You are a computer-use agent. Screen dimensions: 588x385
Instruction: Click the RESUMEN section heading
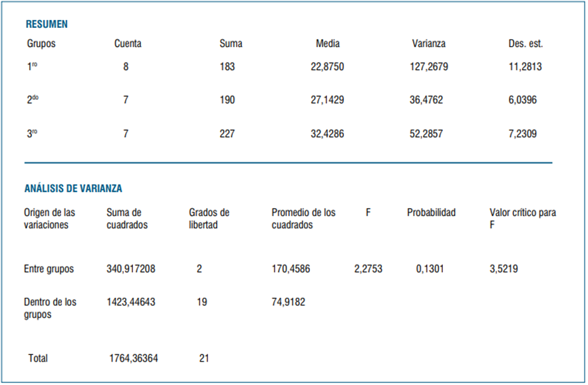click(47, 24)
